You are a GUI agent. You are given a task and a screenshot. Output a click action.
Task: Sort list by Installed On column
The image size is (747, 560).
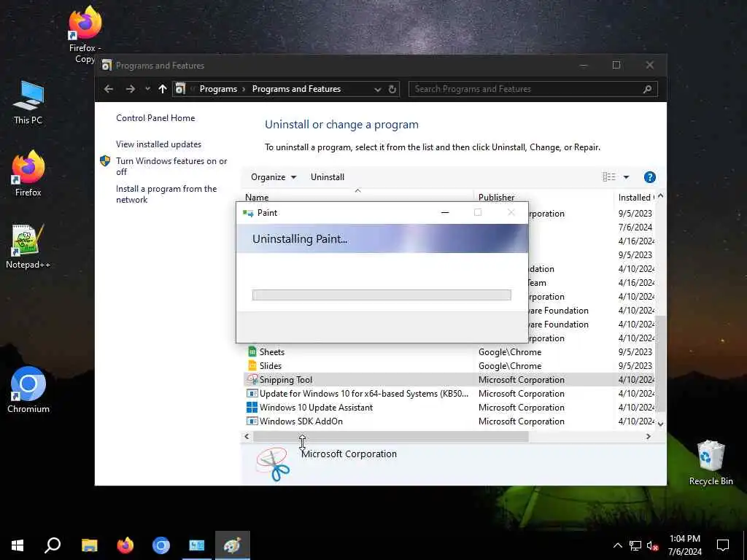click(635, 197)
